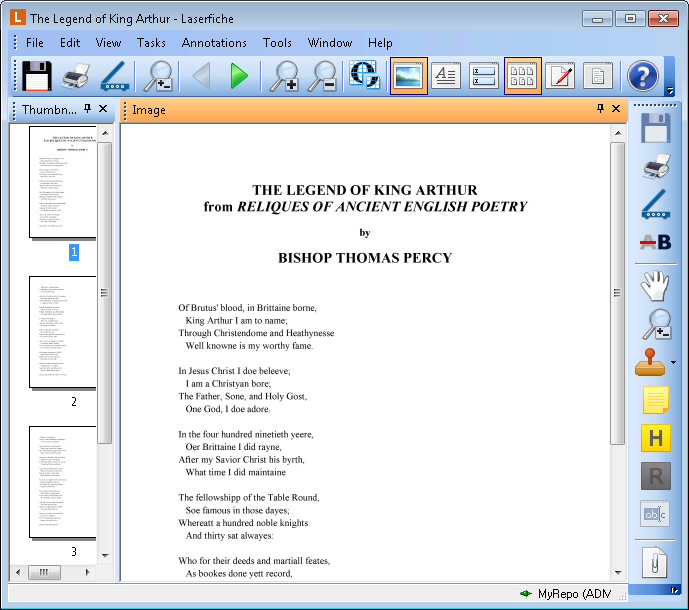Open the View menu

pyautogui.click(x=108, y=43)
